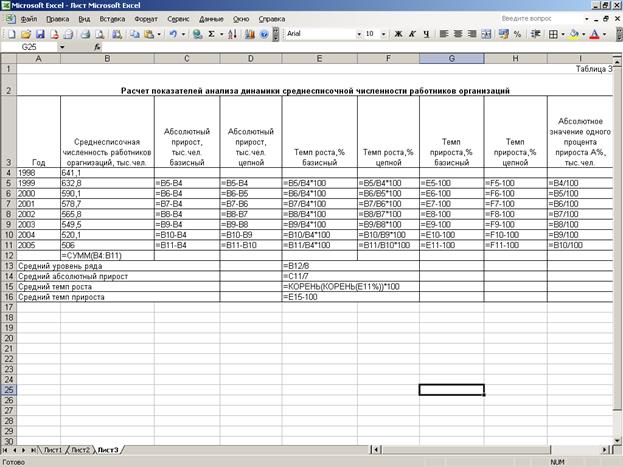Screen dimensions: 623x467
Task: Click the Copy icon in the toolbar
Action: coord(135,34)
